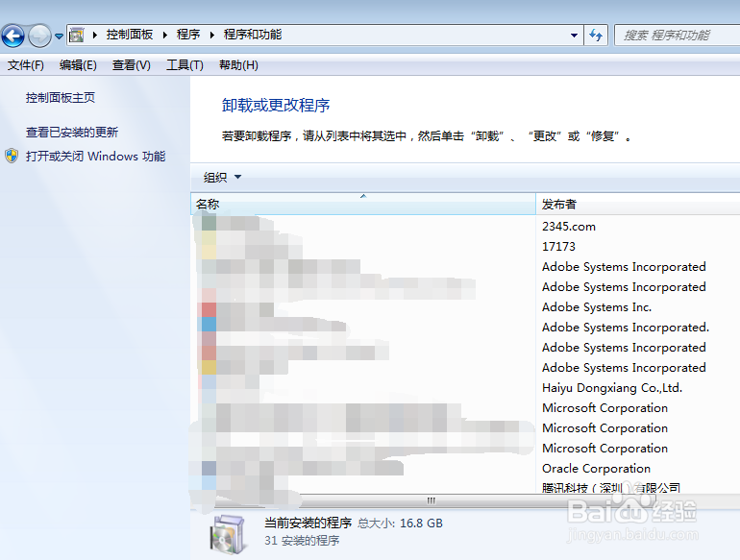Select the Haiyu Dongxiang Co.,Ltd. row
Image resolution: width=740 pixels, height=560 pixels.
465,388
